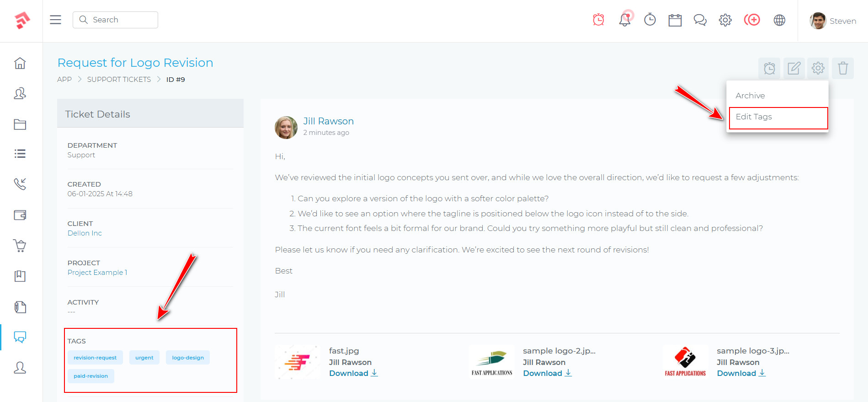
Task: Select Archive from the dropdown menu
Action: click(x=750, y=96)
